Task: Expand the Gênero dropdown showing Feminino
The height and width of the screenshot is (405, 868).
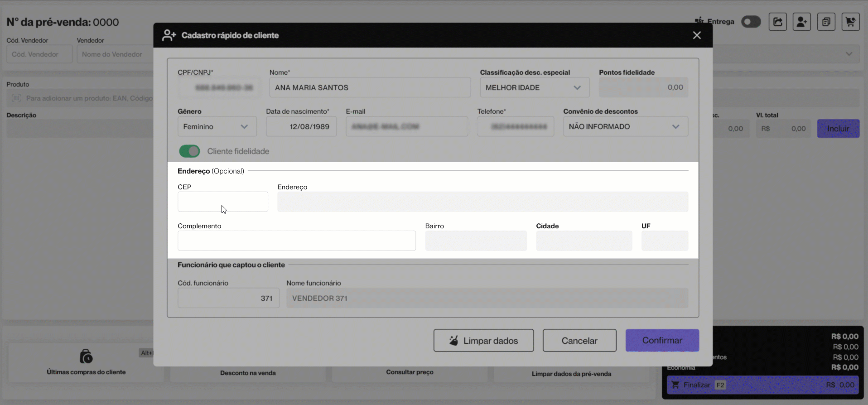Action: pyautogui.click(x=217, y=127)
